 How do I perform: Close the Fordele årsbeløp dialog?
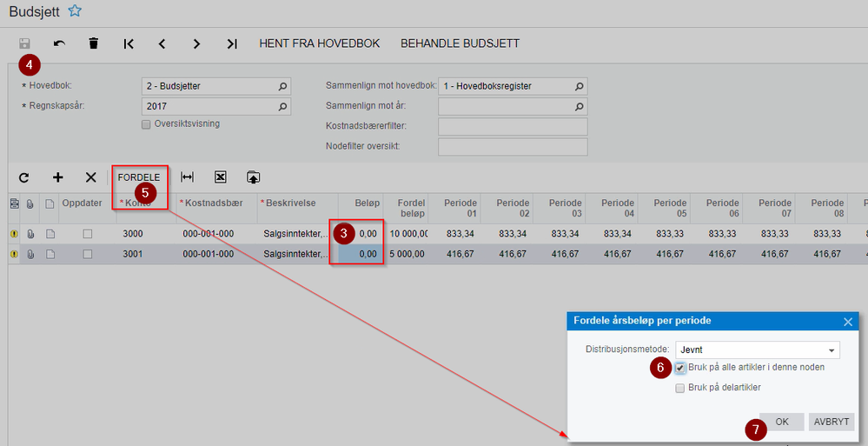click(847, 322)
